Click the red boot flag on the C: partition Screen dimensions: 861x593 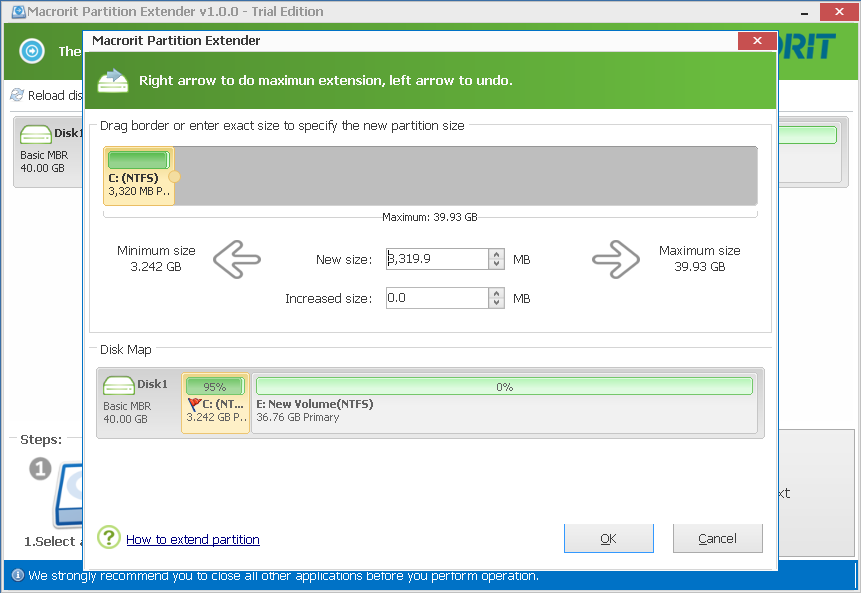tap(194, 404)
